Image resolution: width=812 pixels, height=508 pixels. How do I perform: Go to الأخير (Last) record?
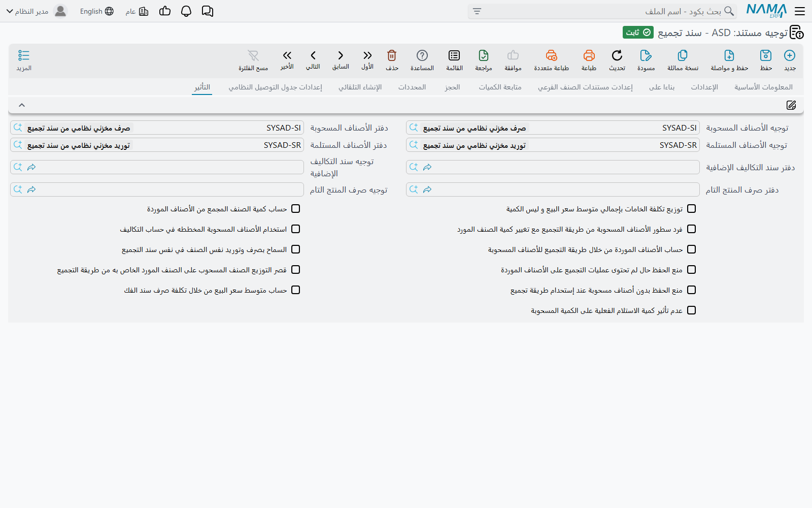[287, 55]
